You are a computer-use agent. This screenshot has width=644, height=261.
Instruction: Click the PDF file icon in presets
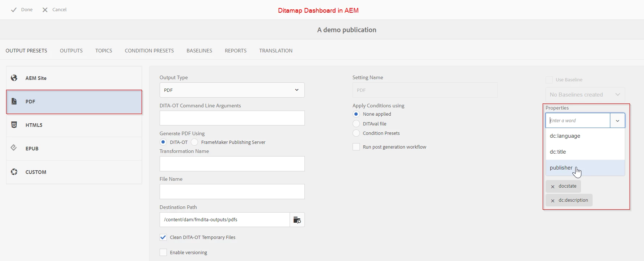click(x=14, y=101)
